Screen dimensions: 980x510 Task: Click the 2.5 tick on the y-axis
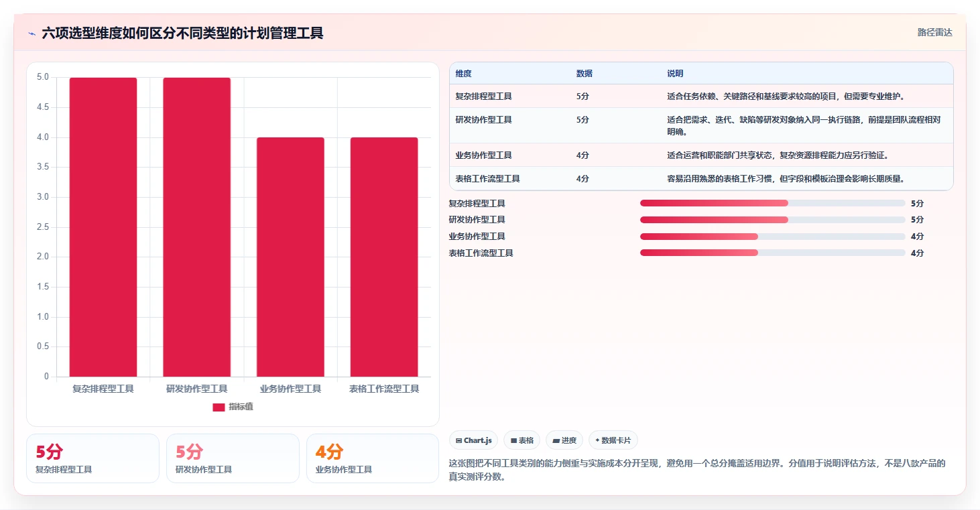(x=42, y=227)
